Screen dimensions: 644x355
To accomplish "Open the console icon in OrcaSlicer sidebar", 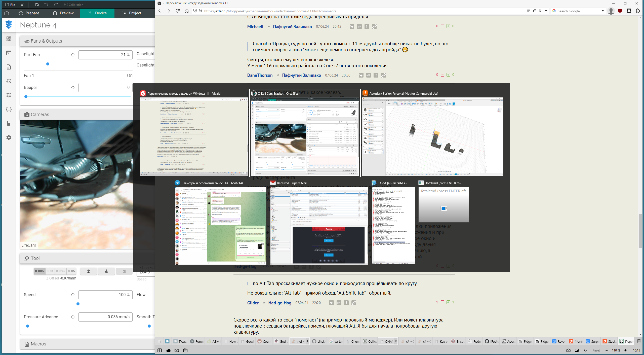I will pos(9,53).
